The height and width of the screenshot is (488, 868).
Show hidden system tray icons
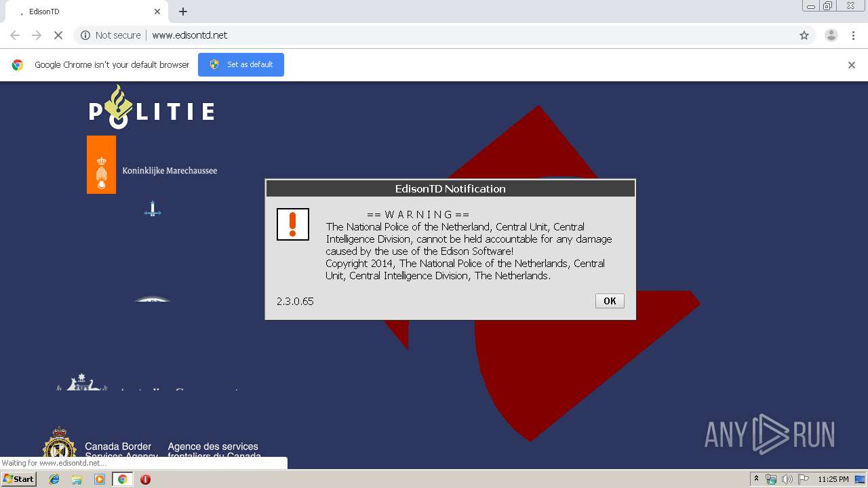point(756,479)
